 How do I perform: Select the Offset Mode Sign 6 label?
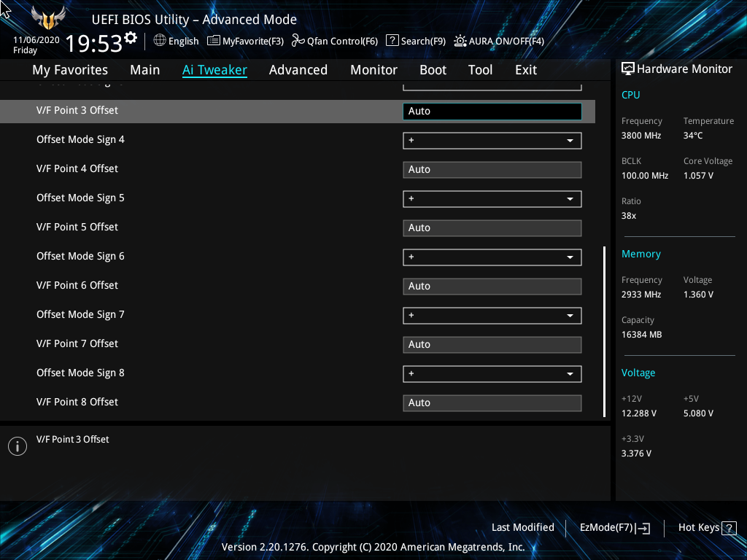point(80,257)
